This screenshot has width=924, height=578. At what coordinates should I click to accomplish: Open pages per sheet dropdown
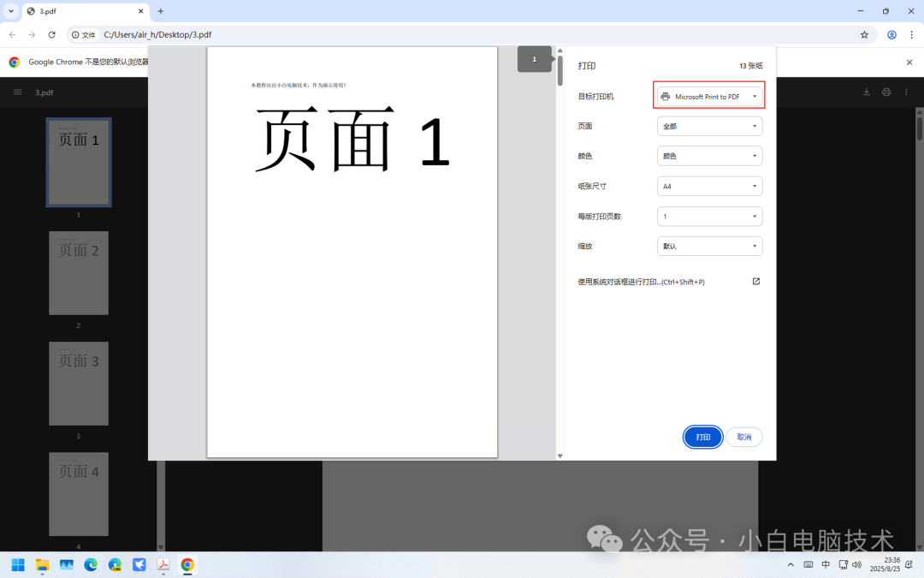709,217
